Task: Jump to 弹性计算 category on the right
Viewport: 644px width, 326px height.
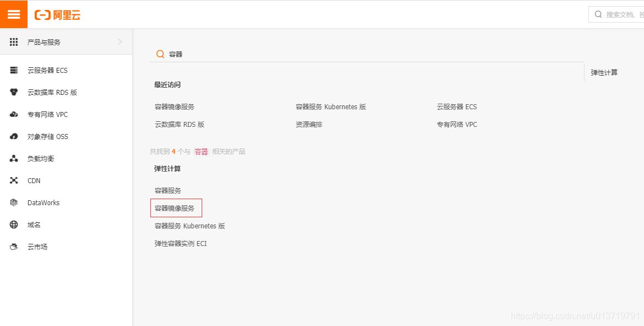Action: tap(604, 72)
